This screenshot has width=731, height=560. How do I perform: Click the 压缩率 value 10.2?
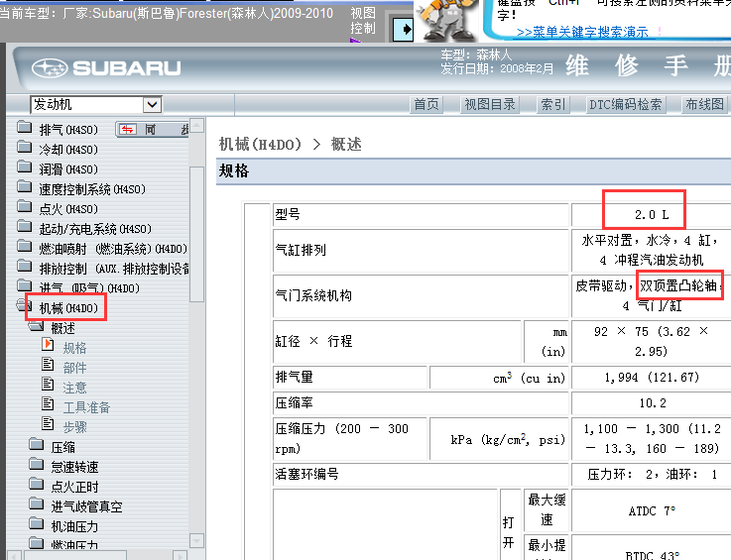coord(653,403)
